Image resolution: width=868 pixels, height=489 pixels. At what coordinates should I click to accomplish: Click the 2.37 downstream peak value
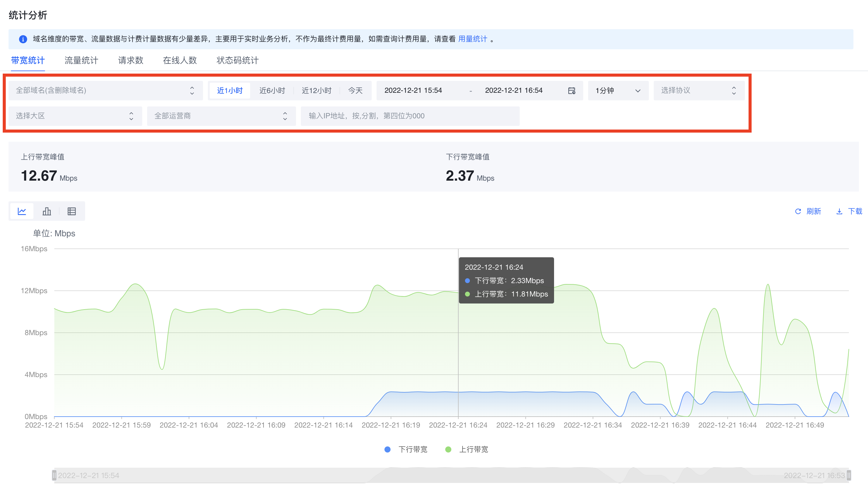460,176
